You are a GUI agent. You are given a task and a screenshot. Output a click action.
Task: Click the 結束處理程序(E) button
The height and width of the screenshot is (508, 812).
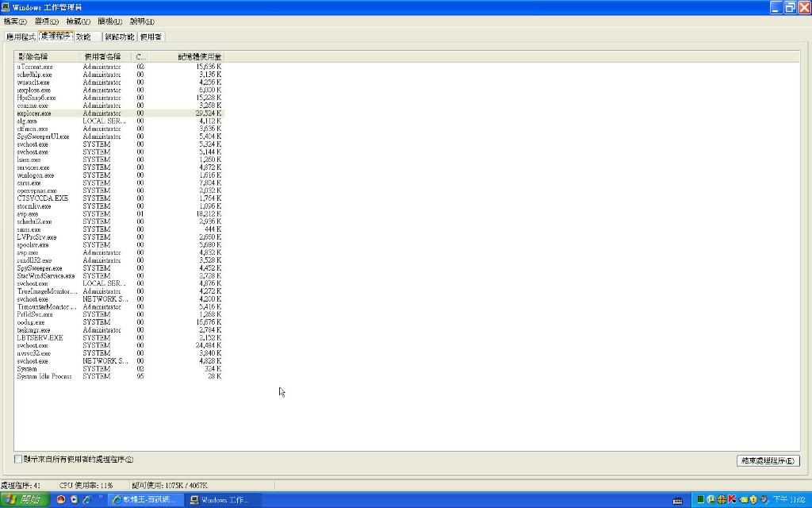click(x=768, y=460)
